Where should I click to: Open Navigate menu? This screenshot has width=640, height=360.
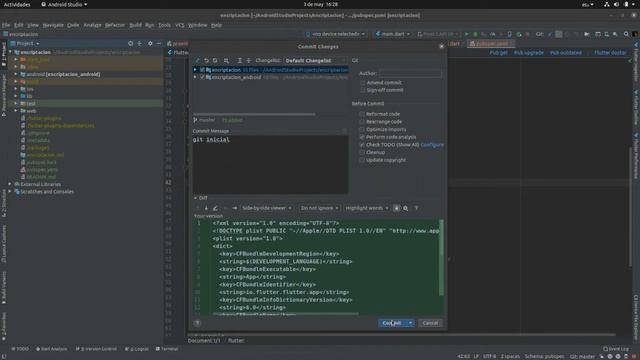click(53, 25)
